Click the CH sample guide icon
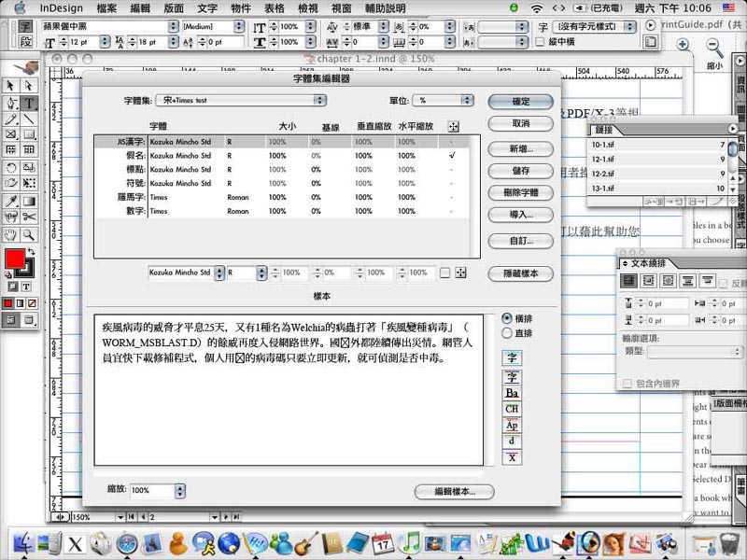 click(x=512, y=409)
